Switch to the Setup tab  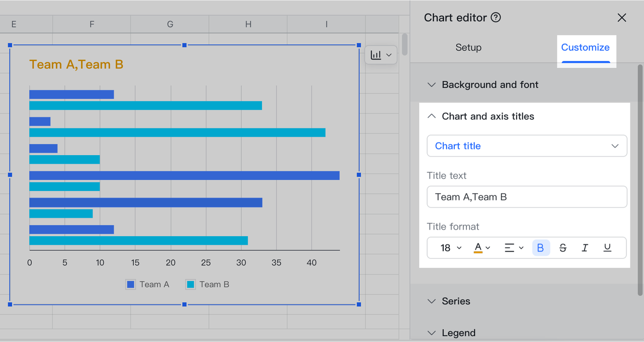468,47
